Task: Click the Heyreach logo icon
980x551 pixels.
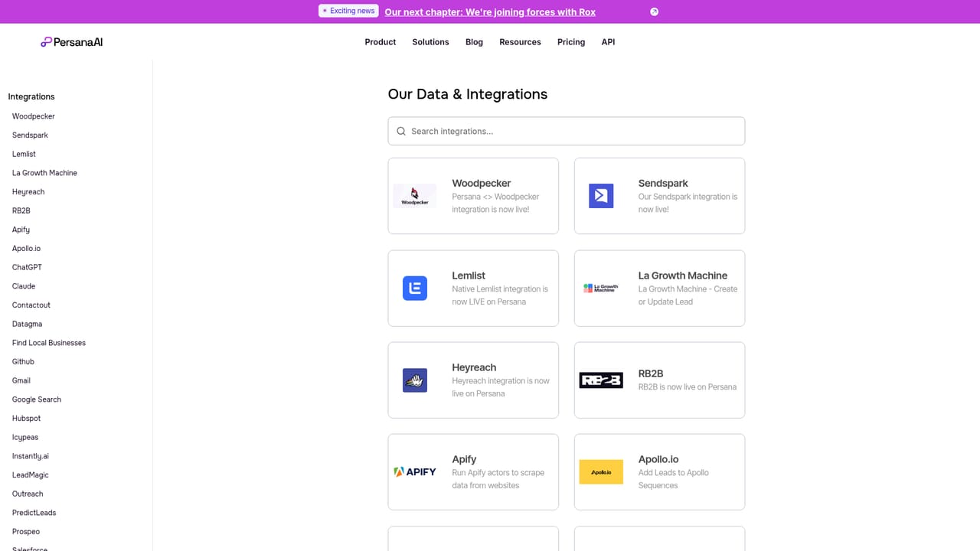Action: (415, 380)
